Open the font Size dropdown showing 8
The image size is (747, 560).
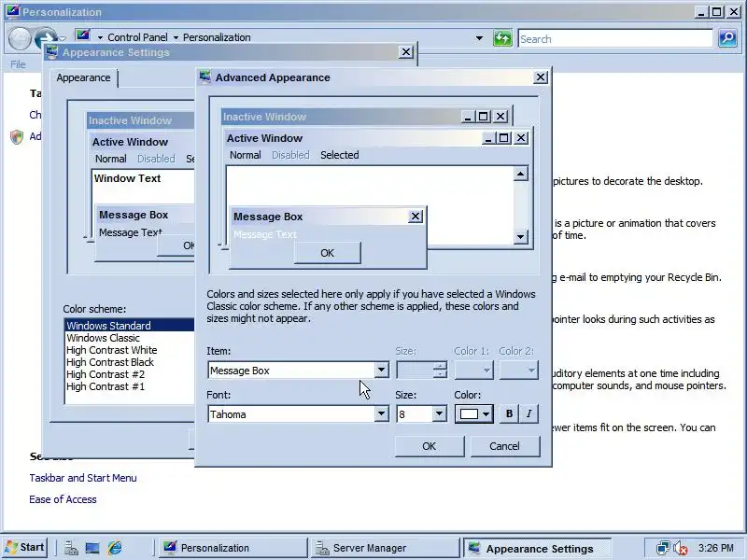click(439, 413)
